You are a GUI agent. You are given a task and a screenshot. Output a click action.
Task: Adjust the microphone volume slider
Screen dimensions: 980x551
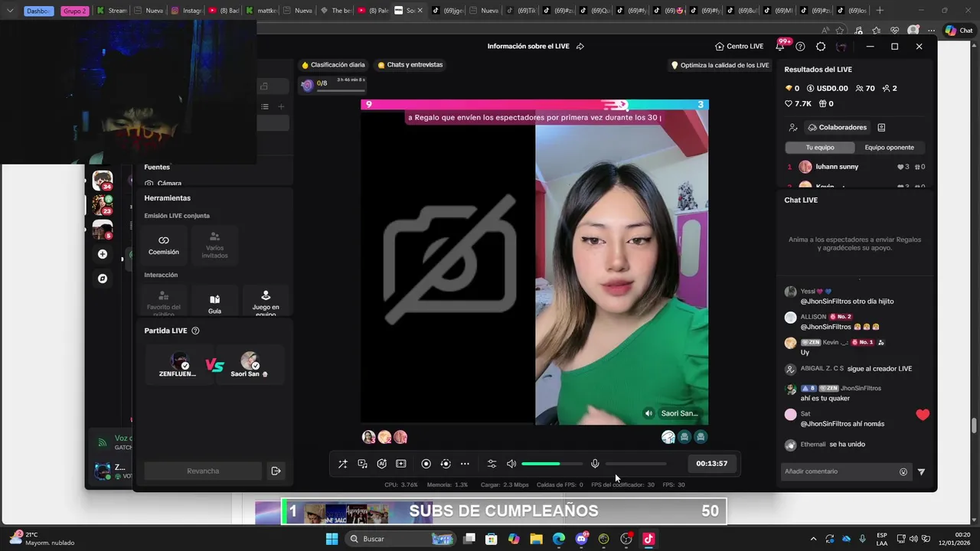pyautogui.click(x=635, y=464)
